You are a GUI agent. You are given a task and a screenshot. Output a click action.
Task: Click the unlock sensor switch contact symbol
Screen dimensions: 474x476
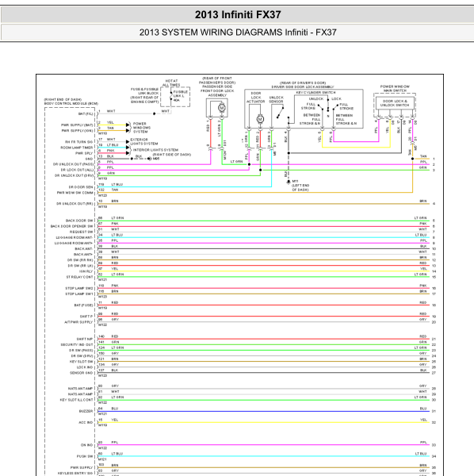tap(280, 112)
